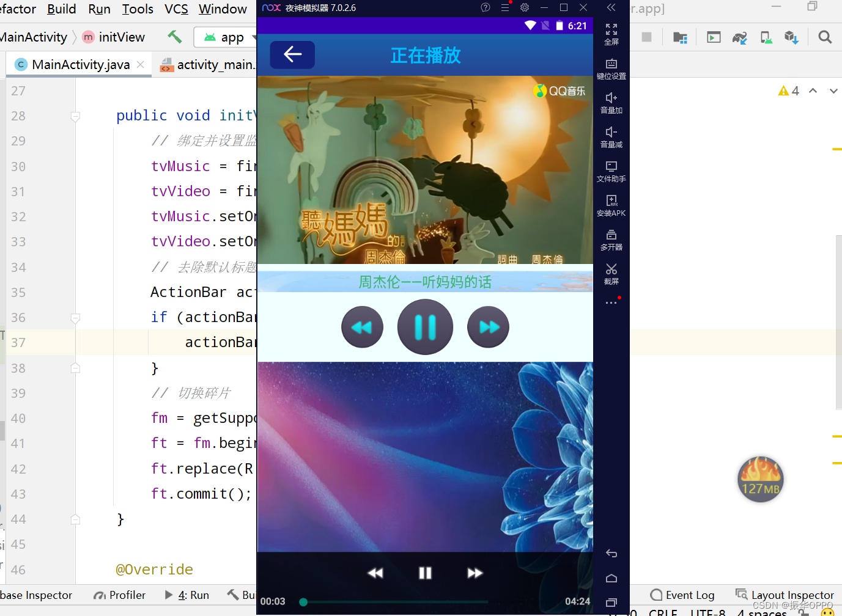842x616 pixels.
Task: Click the video progress slider handle
Action: (x=303, y=602)
